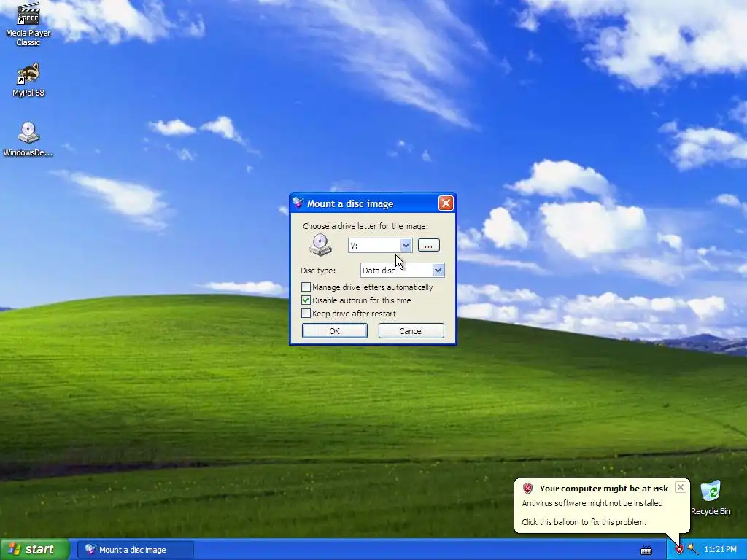This screenshot has width=747, height=560.
Task: Click the Mount a disc image taskbar button
Action: (135, 550)
